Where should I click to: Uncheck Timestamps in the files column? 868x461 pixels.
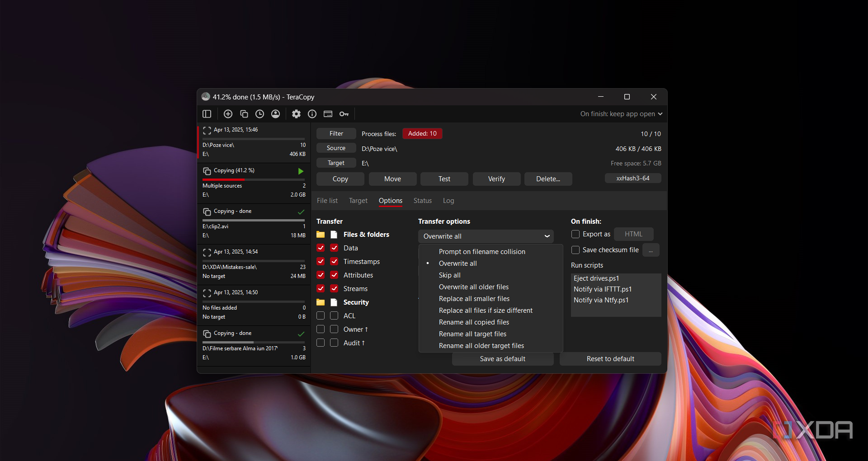pos(334,261)
